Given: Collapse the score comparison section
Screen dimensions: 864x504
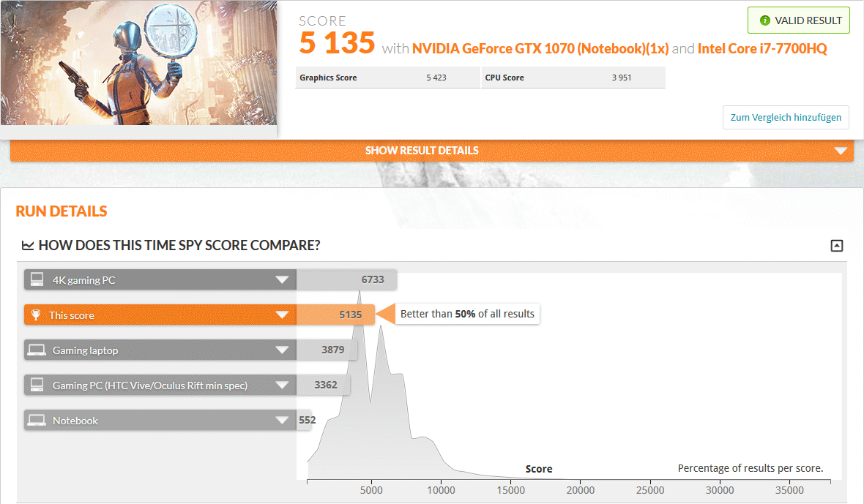Looking at the screenshot, I should coord(837,246).
